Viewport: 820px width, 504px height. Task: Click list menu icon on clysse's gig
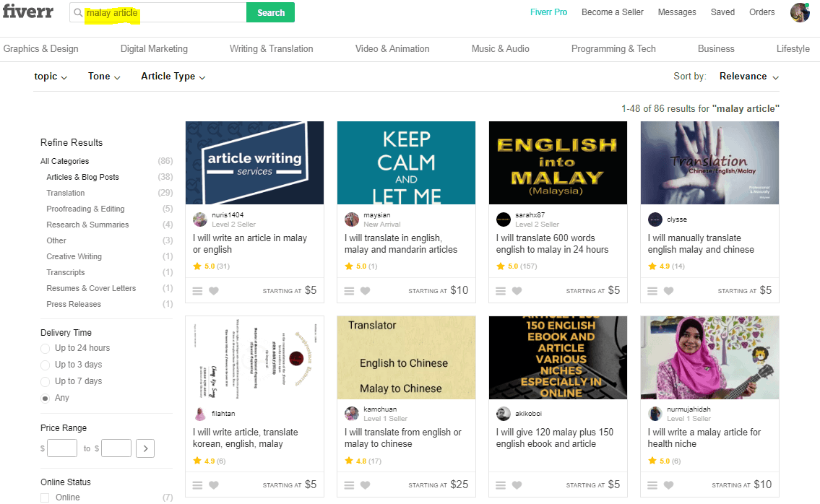(652, 291)
